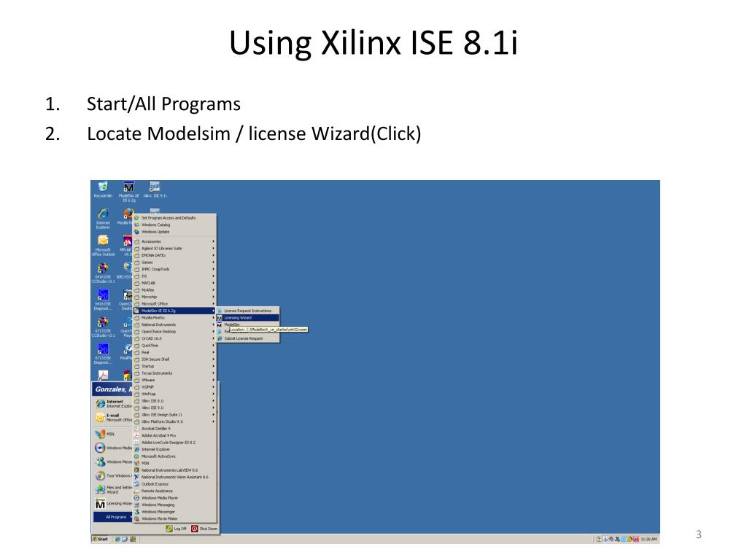Click the All Programs button
Viewport: 747px width, 560px height.
tap(113, 517)
